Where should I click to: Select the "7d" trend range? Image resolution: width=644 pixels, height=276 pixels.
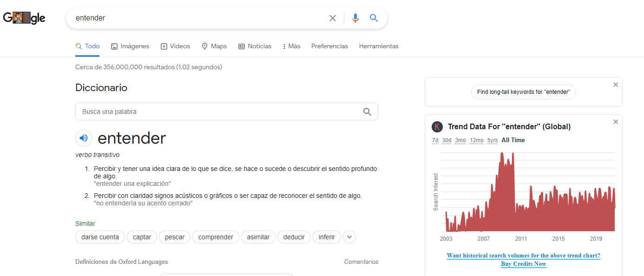point(435,140)
